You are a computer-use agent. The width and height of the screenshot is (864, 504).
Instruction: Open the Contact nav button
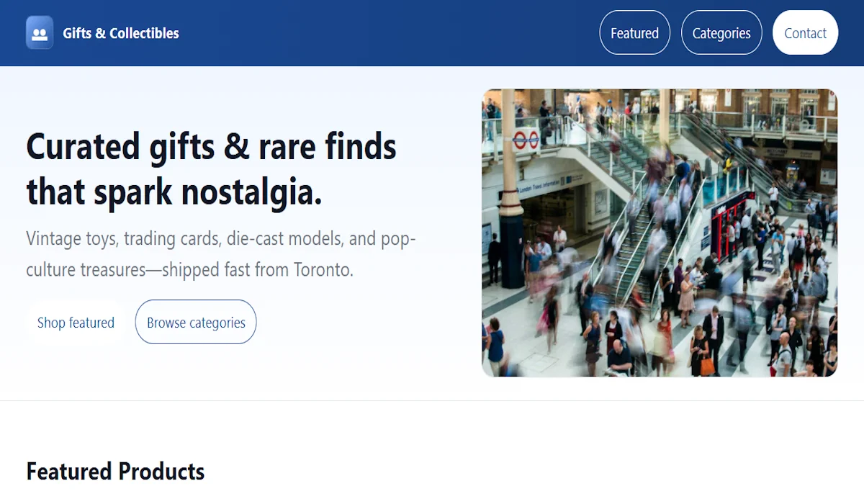point(805,33)
